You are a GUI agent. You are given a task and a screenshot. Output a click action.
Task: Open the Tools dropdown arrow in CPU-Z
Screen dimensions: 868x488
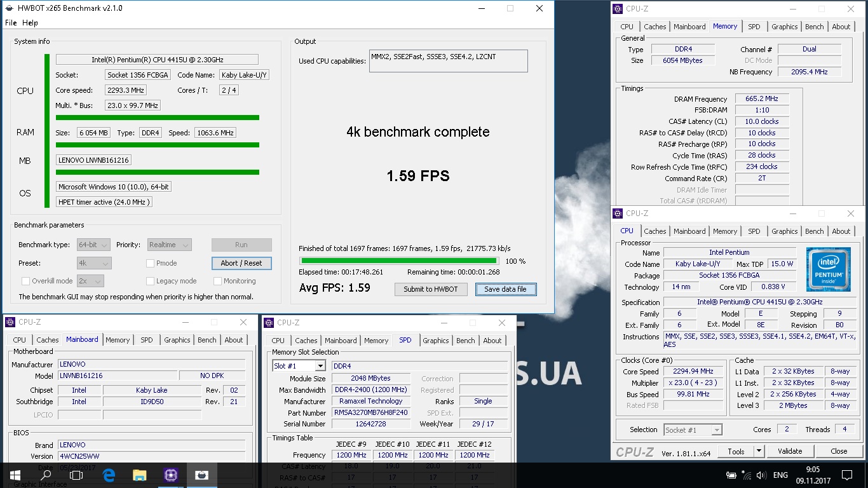759,451
